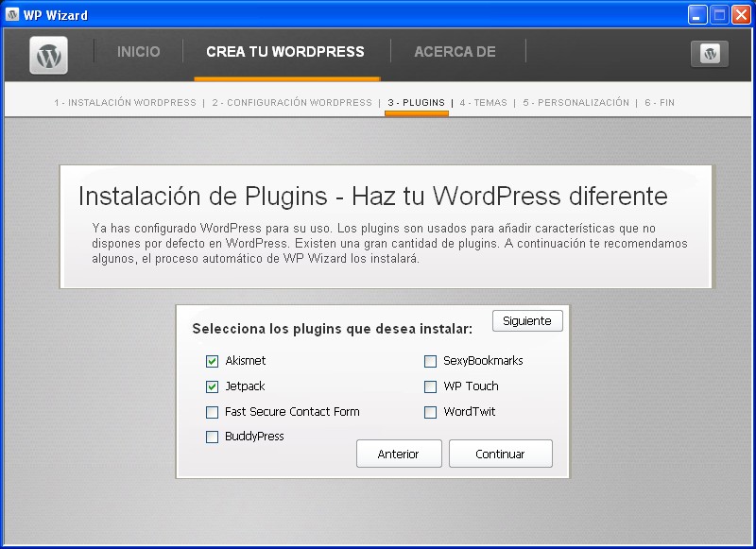Go to step 6 Fin
This screenshot has width=756, height=549.
(x=660, y=103)
